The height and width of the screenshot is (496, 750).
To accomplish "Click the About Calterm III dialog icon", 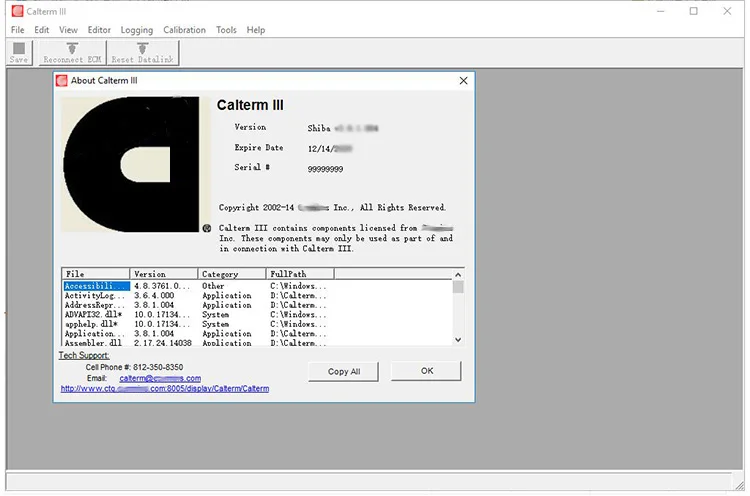I will pyautogui.click(x=62, y=80).
